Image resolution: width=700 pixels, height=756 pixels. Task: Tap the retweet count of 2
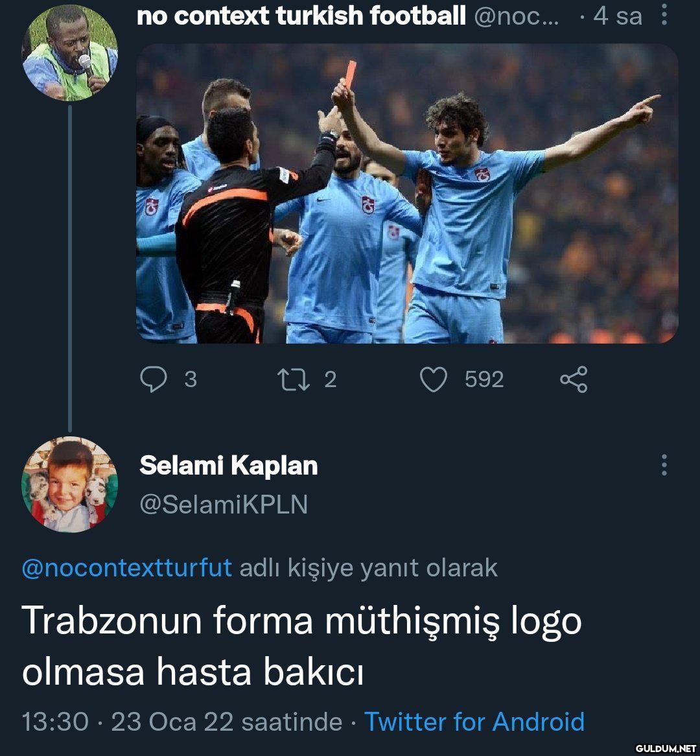click(330, 379)
